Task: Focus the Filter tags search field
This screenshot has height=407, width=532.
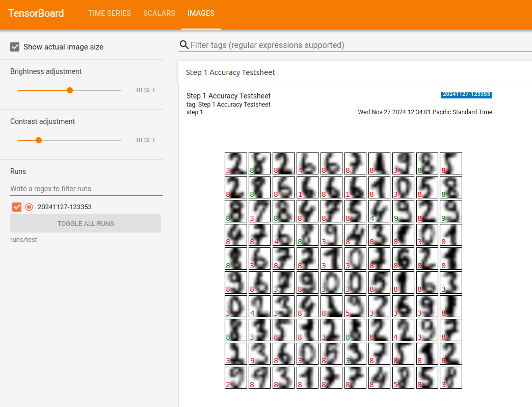Action: pyautogui.click(x=357, y=45)
